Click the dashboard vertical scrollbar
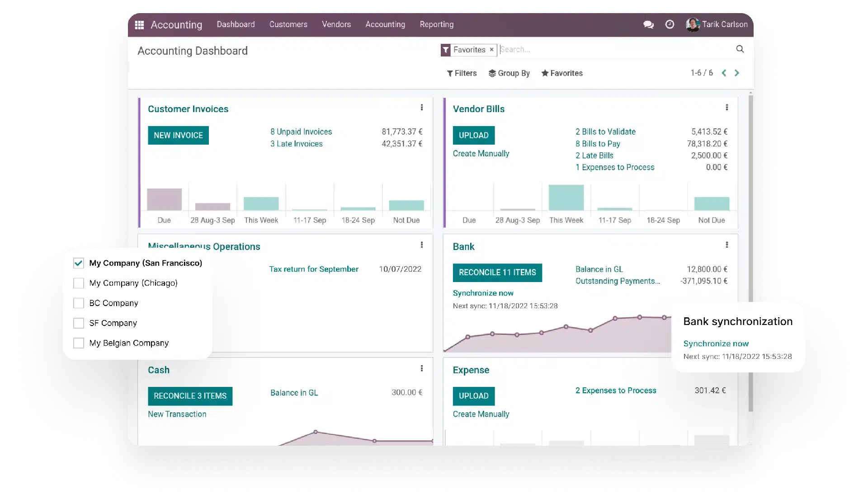This screenshot has width=868, height=499. (750, 253)
